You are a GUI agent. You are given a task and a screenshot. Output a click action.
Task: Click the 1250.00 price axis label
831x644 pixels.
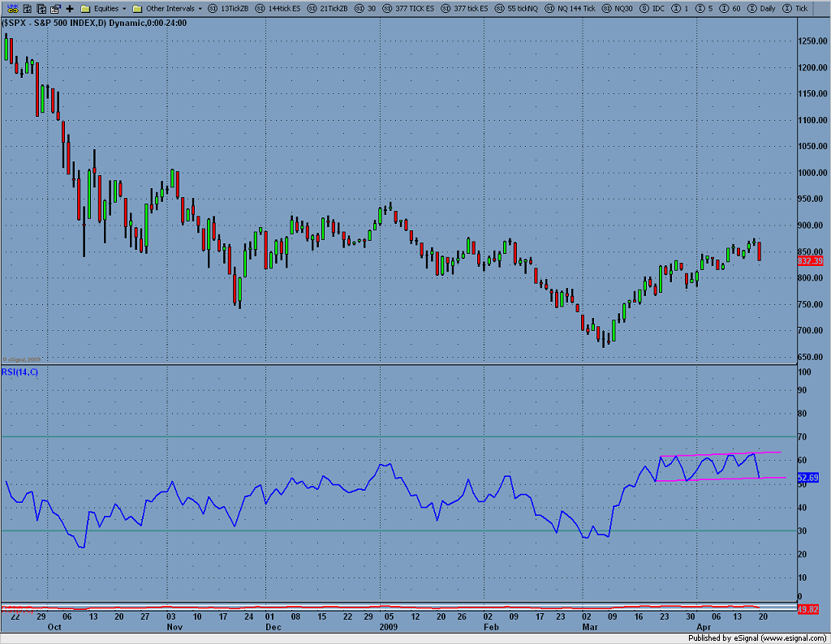click(812, 41)
